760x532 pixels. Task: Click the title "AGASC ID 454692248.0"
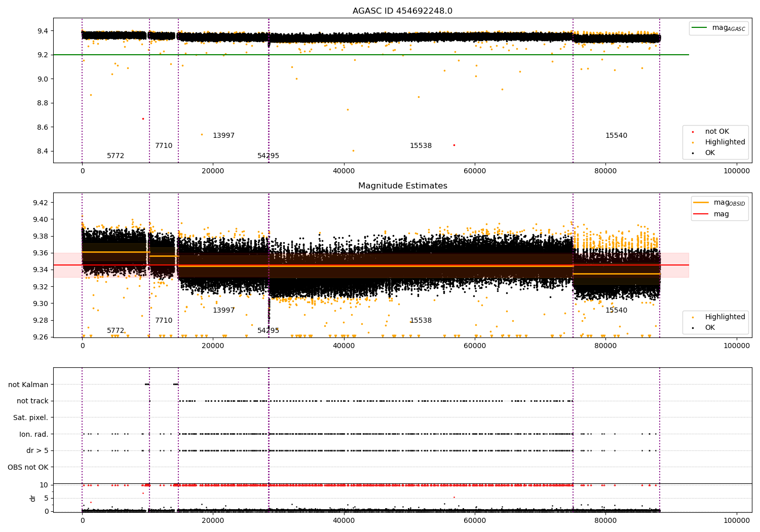point(402,11)
